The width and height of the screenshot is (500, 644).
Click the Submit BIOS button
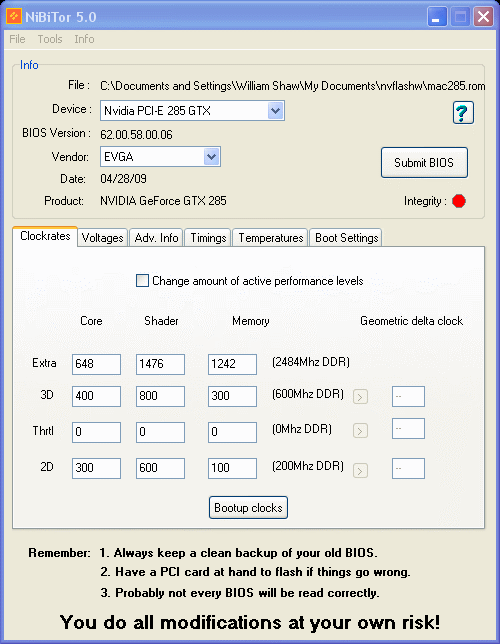[x=424, y=163]
